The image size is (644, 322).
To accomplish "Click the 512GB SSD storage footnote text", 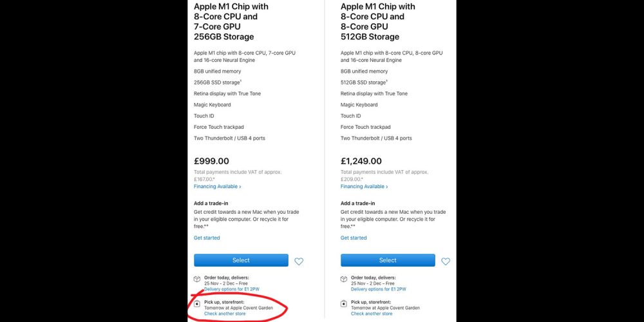I will [x=363, y=82].
